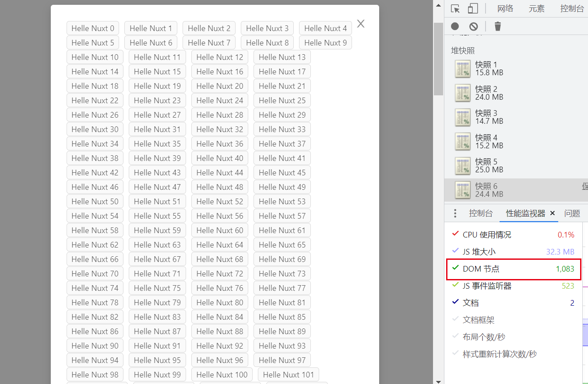This screenshot has height=384, width=588.
Task: Switch to the 元素 panel
Action: coord(536,8)
